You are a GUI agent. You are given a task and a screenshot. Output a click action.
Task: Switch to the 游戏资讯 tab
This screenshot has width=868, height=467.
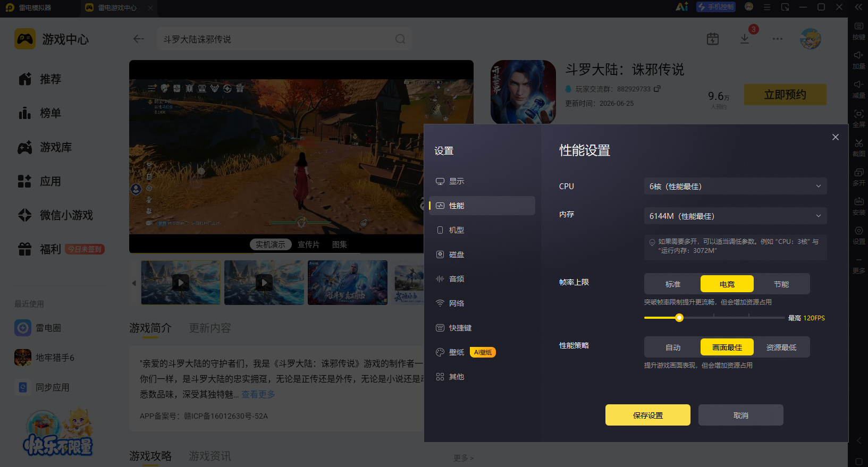tap(210, 456)
